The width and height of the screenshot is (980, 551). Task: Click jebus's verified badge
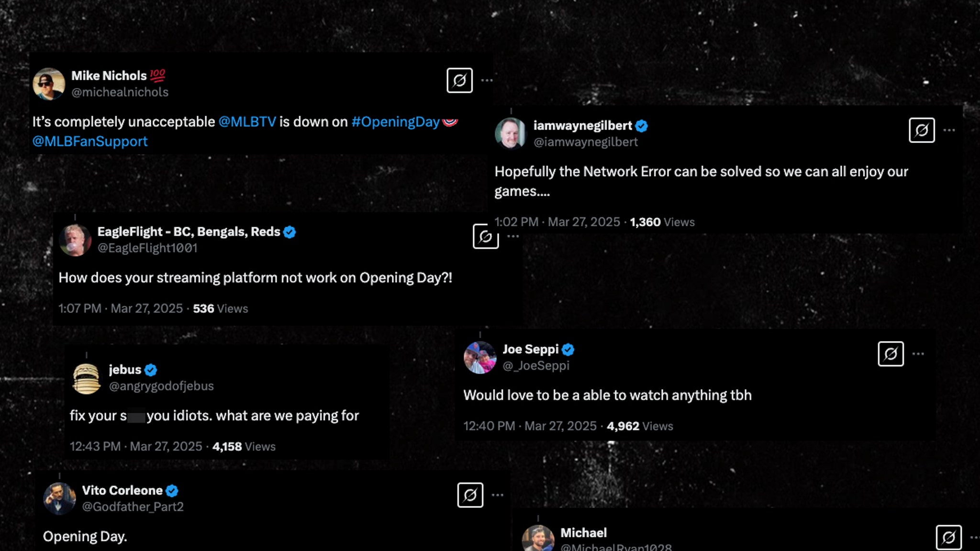click(x=151, y=370)
